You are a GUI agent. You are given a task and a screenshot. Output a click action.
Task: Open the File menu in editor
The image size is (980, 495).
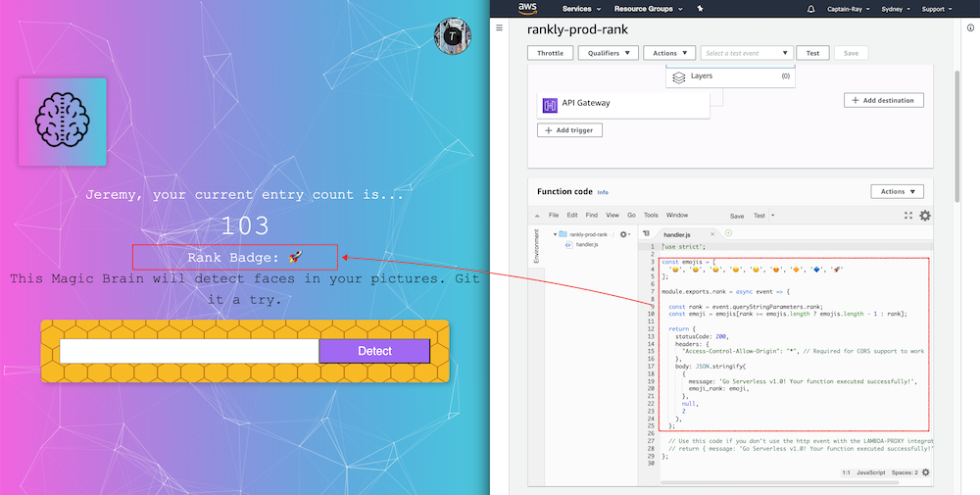pyautogui.click(x=553, y=215)
